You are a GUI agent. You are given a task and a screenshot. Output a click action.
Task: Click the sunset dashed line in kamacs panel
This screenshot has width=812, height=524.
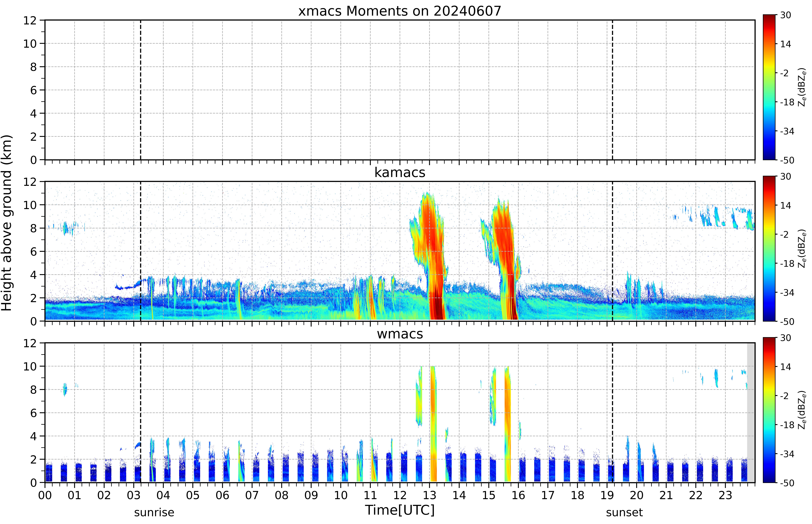tap(613, 251)
